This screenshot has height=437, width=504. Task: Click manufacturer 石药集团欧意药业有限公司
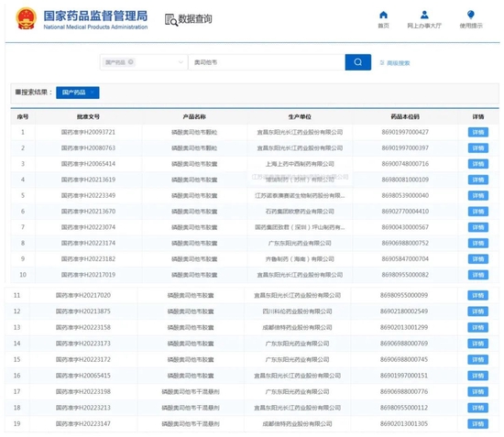point(300,212)
